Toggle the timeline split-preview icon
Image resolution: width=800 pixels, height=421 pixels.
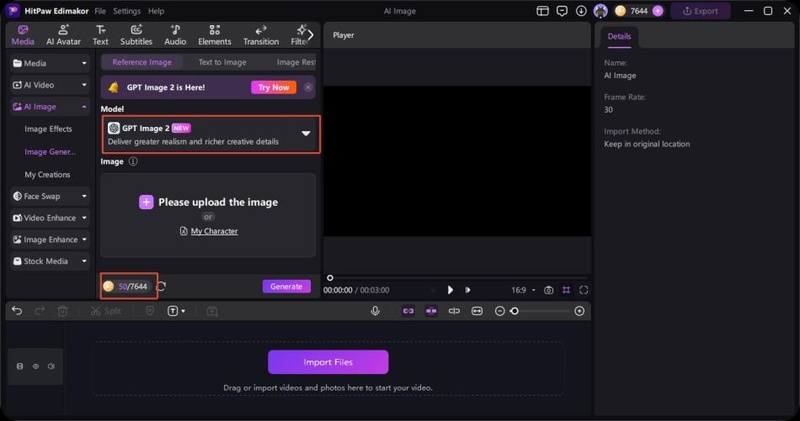(x=454, y=311)
